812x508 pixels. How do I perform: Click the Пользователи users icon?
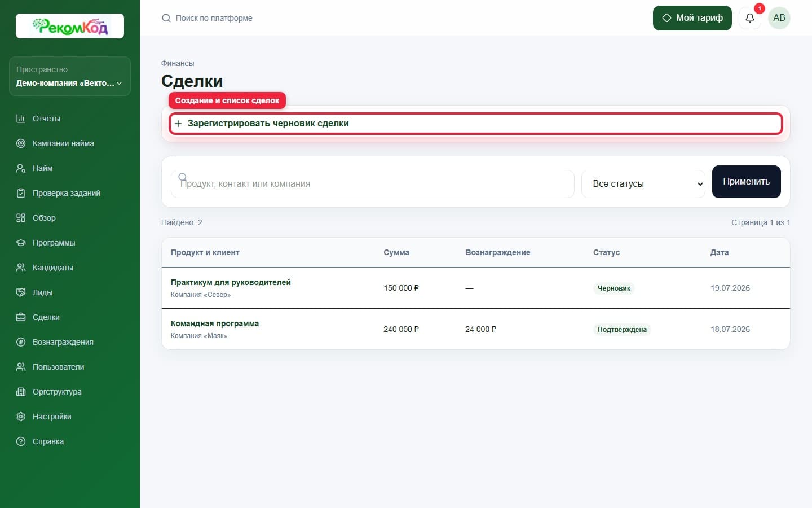click(21, 367)
